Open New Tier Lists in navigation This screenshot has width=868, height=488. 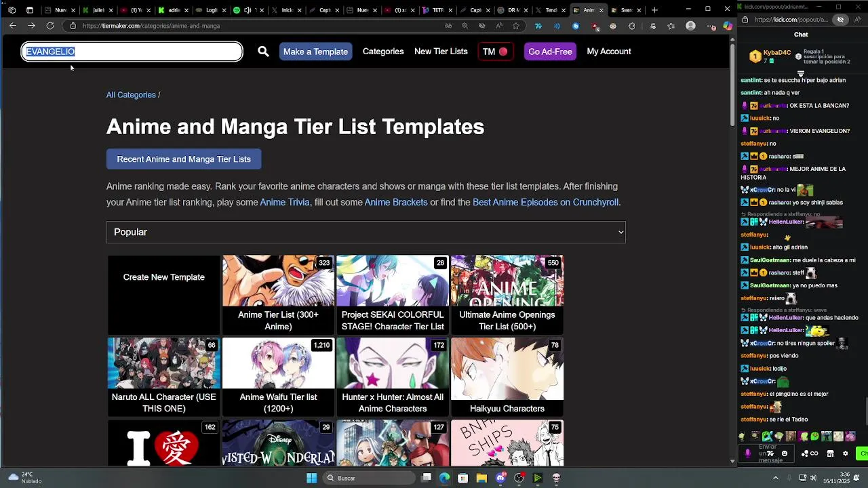(x=441, y=52)
